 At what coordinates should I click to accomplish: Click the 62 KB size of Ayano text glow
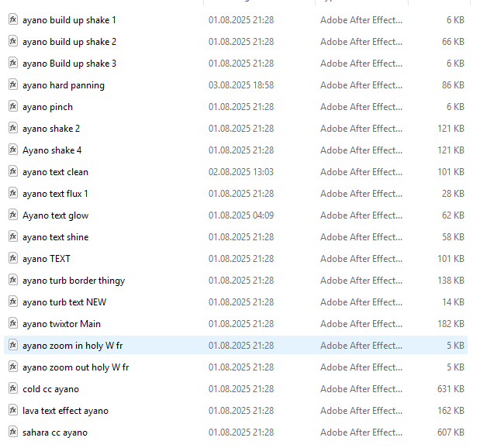(x=453, y=215)
